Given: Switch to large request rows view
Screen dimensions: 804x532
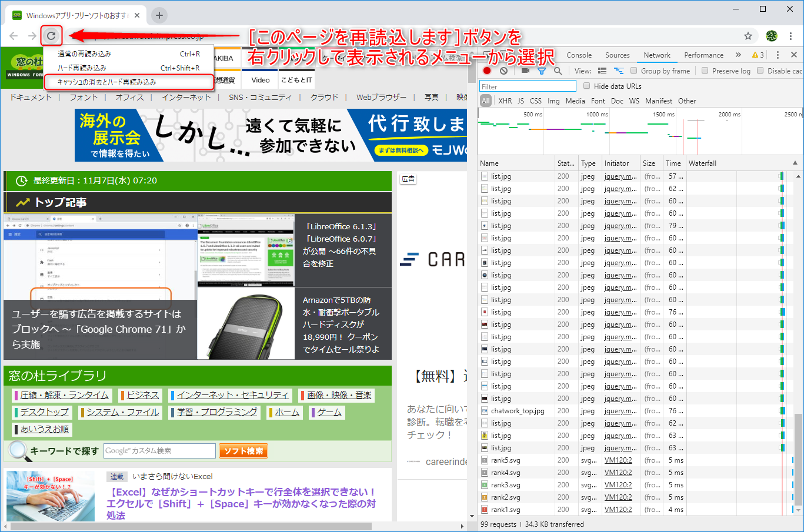Looking at the screenshot, I should click(x=602, y=71).
